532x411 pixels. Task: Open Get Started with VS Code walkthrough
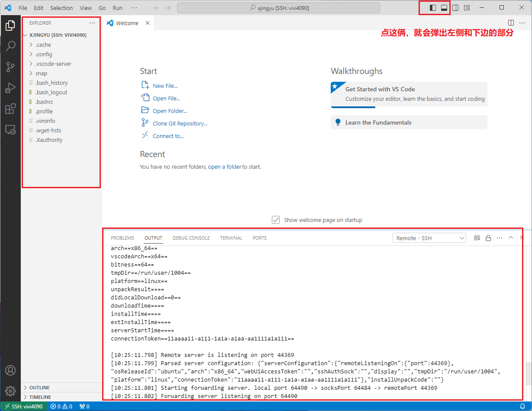coord(409,94)
